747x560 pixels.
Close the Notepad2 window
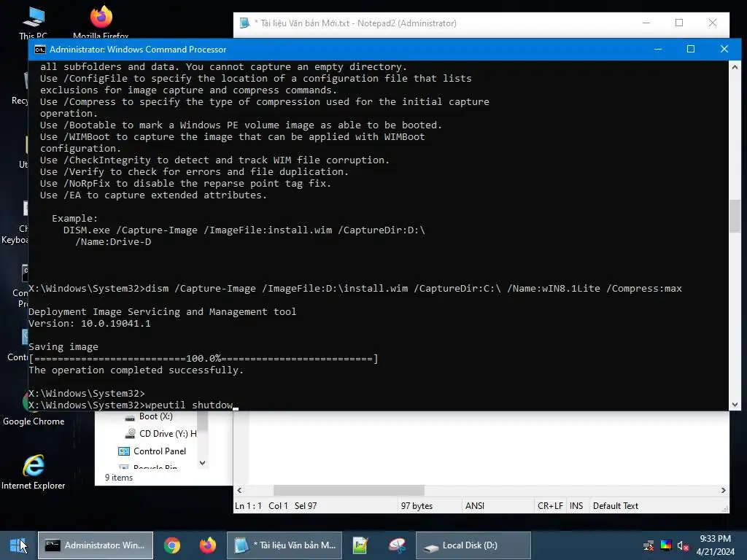[x=713, y=23]
